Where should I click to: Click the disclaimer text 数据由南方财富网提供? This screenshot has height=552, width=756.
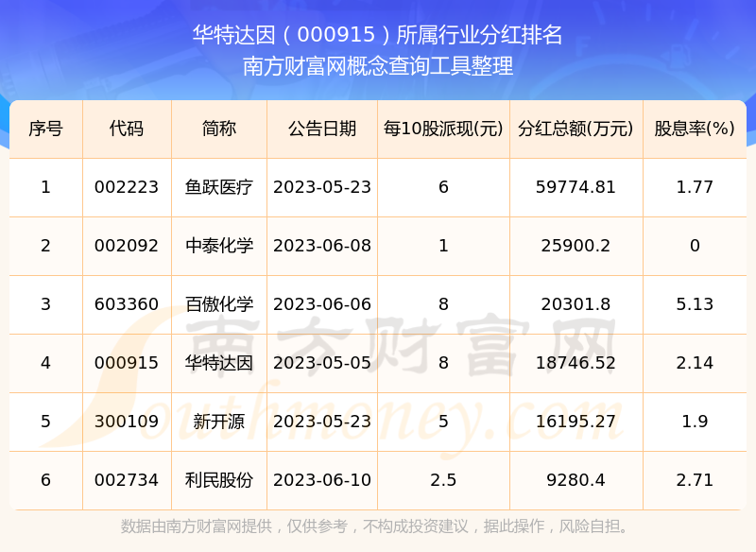(x=197, y=526)
